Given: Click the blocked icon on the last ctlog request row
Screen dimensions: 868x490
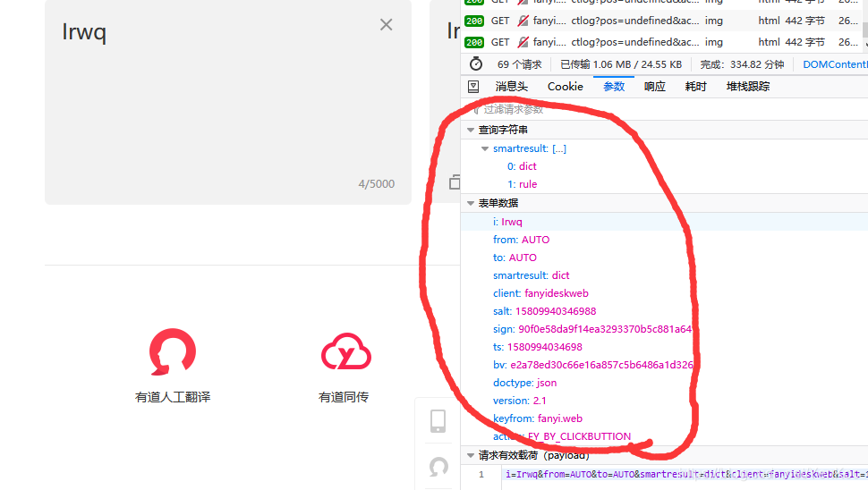Looking at the screenshot, I should pos(523,42).
